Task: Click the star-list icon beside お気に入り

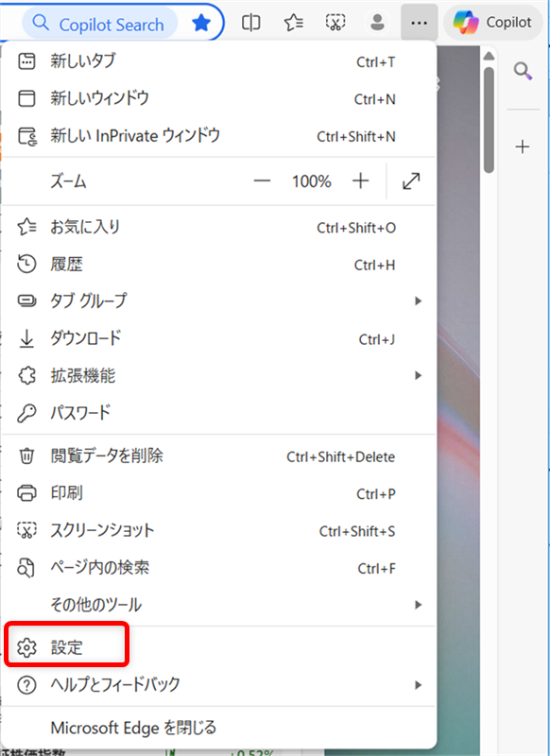Action: [x=26, y=227]
